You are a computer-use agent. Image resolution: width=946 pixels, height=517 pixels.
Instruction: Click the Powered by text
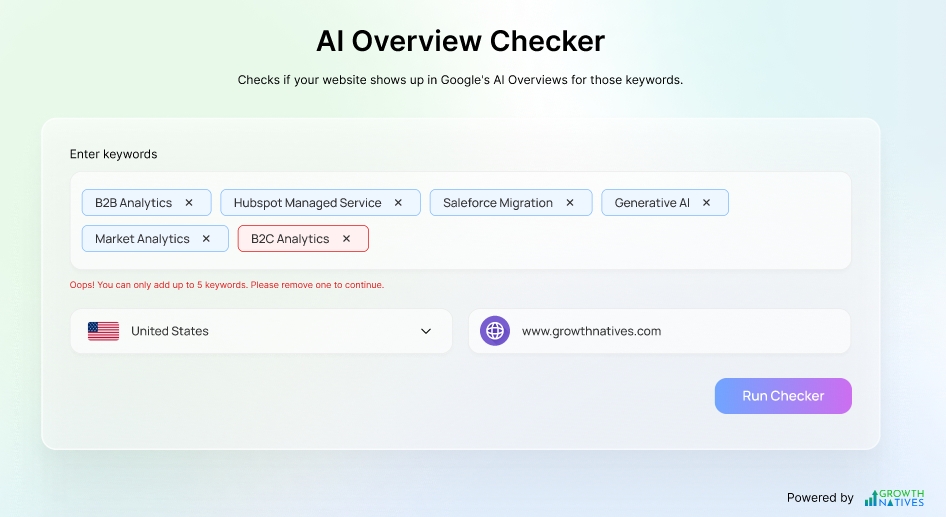coord(820,498)
